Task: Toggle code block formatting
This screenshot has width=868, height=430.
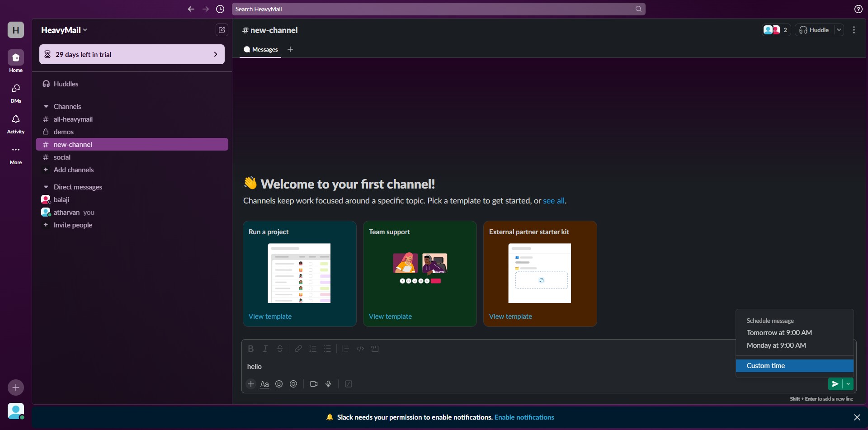Action: [x=375, y=349]
